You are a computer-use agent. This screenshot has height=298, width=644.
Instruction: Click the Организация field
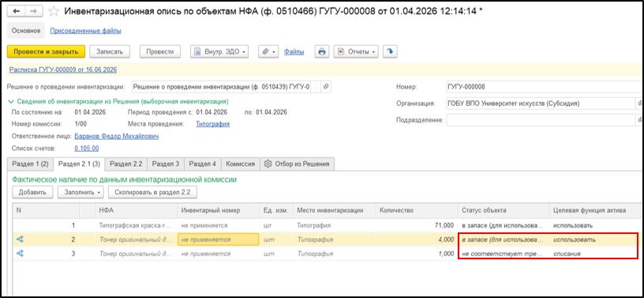541,104
